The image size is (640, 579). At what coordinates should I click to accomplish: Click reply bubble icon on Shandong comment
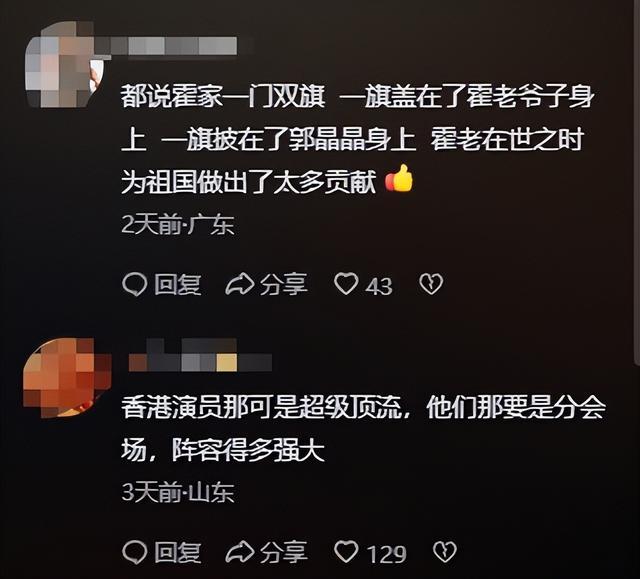tap(134, 552)
